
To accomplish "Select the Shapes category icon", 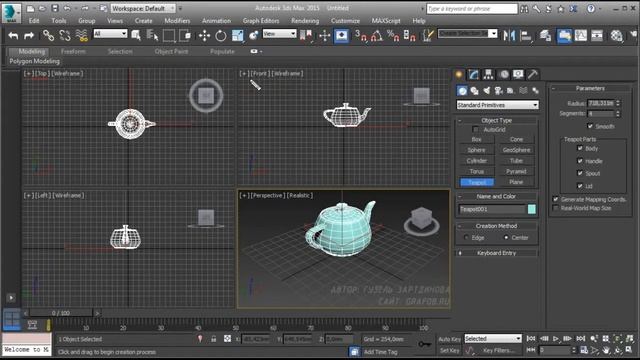I will pos(474,91).
